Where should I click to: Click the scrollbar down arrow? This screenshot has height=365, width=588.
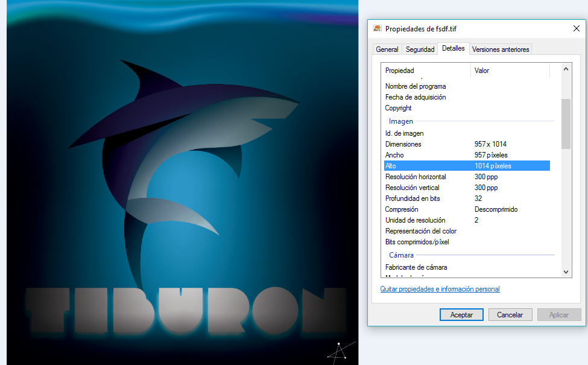pyautogui.click(x=566, y=272)
